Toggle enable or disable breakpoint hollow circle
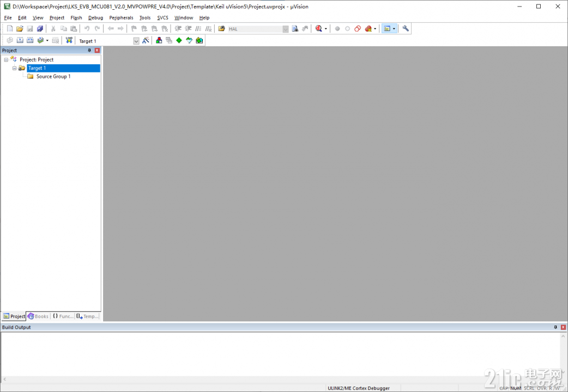 click(347, 29)
